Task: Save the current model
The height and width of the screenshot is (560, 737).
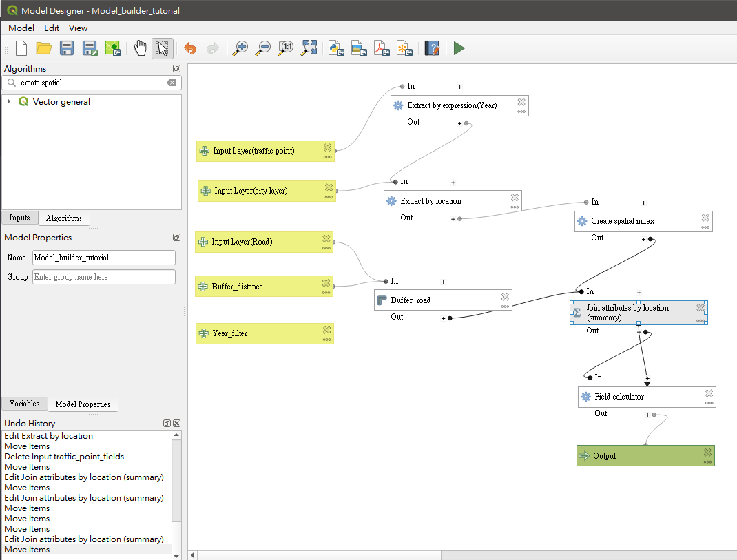Action: 67,48
